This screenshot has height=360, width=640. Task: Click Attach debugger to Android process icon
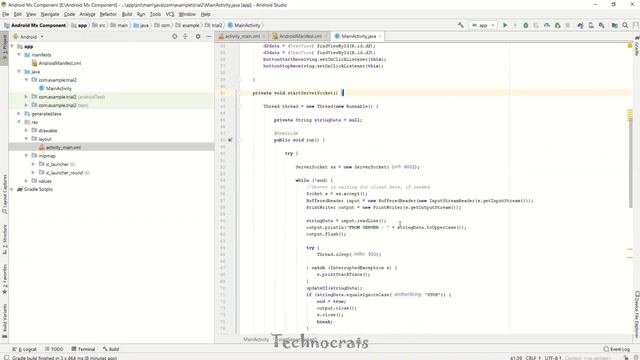coord(558,25)
